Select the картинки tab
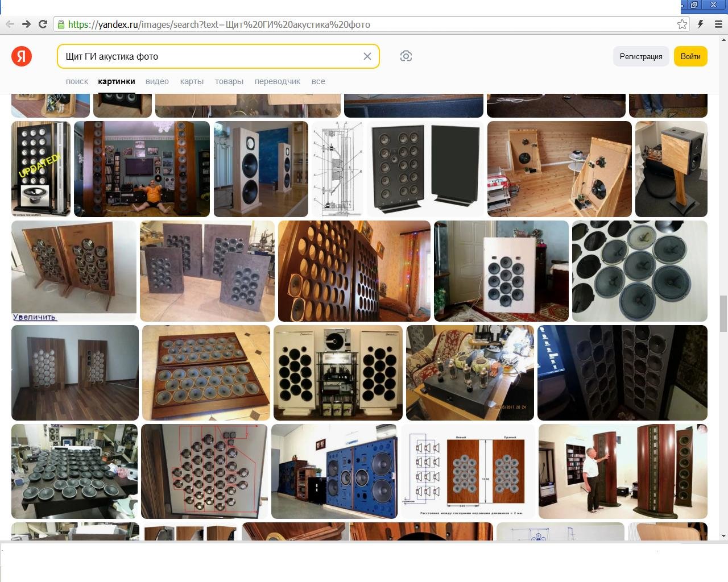728x582 pixels. tap(117, 81)
